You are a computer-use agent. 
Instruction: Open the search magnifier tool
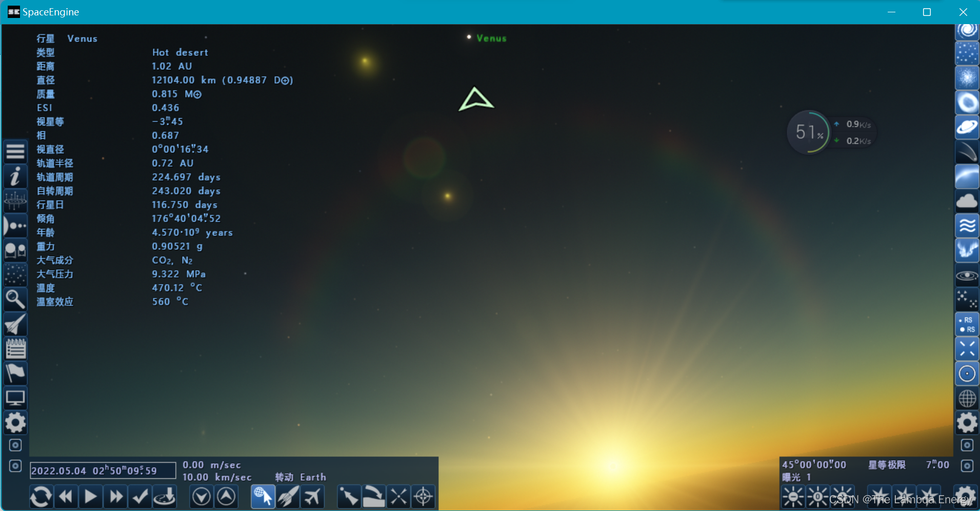pos(15,299)
